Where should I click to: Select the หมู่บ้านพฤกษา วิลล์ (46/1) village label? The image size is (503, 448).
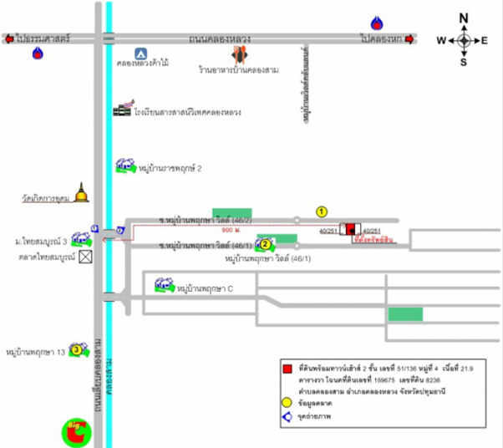(268, 258)
